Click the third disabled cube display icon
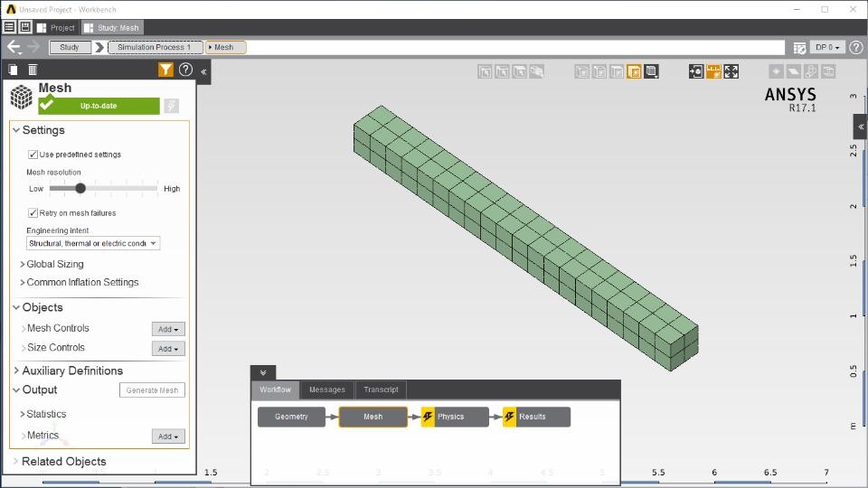Viewport: 868px width, 488px height. click(616, 71)
